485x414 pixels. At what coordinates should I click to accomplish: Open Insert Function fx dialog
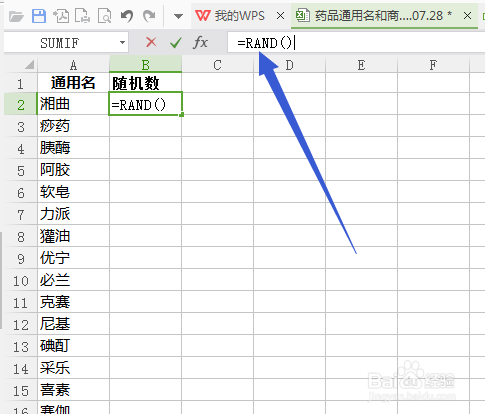200,42
